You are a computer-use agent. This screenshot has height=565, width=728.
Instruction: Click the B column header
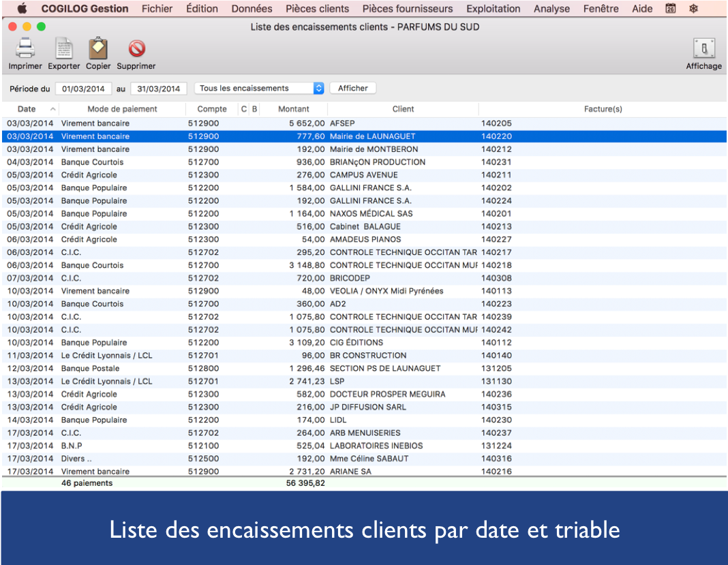coord(254,109)
